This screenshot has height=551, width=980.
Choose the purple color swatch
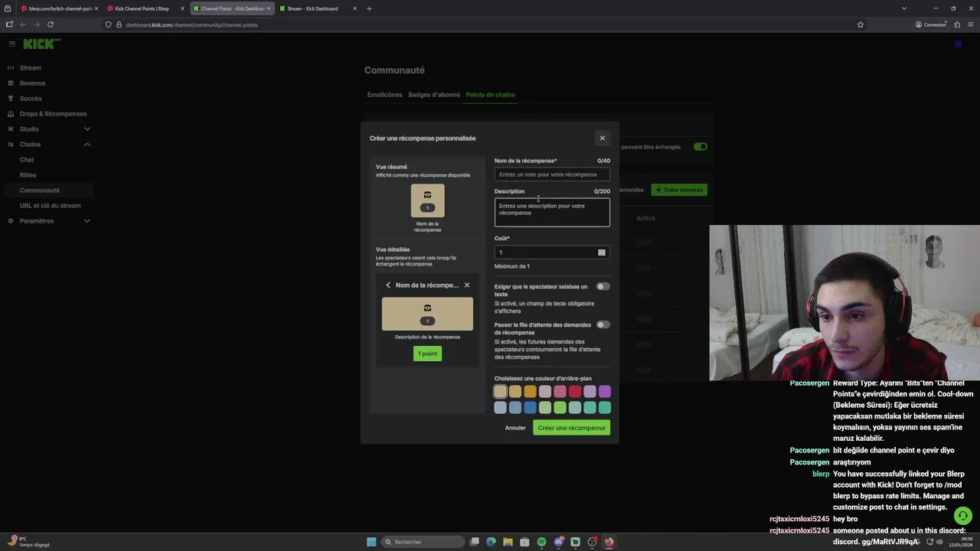[x=605, y=392]
